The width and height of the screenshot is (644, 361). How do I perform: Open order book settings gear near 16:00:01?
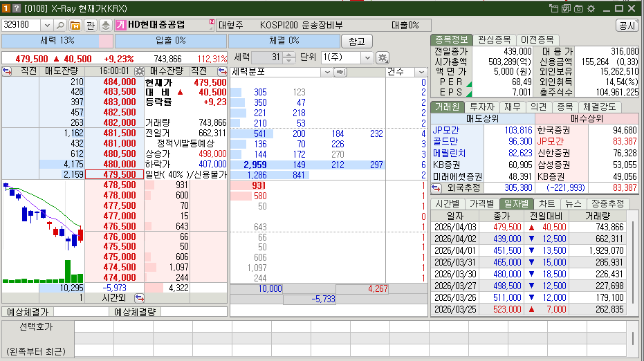tap(140, 71)
